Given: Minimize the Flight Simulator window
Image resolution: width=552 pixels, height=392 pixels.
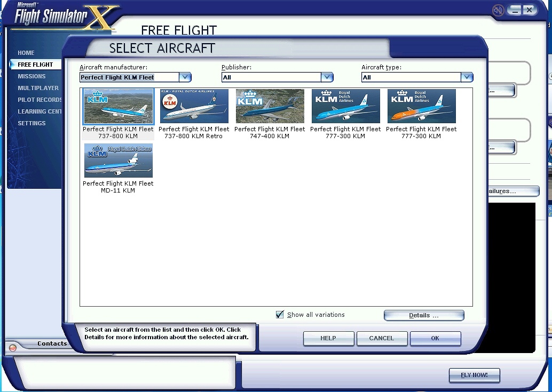Looking at the screenshot, I should 514,10.
